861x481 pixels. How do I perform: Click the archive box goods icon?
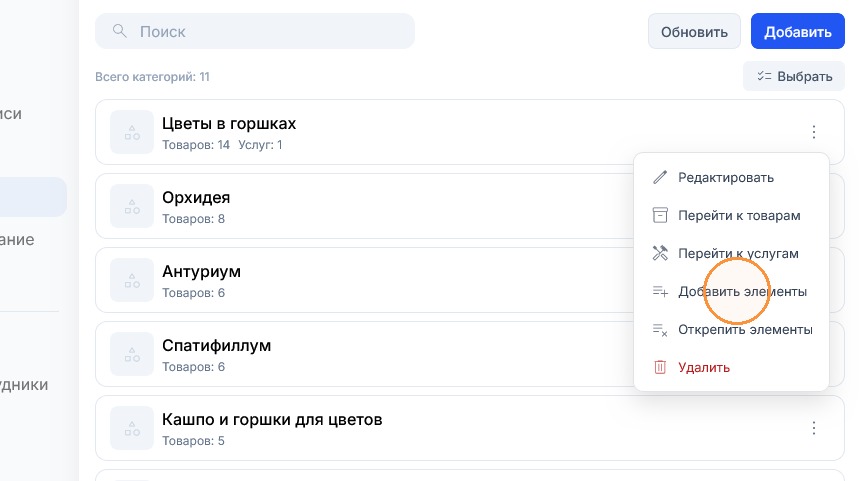tap(660, 215)
